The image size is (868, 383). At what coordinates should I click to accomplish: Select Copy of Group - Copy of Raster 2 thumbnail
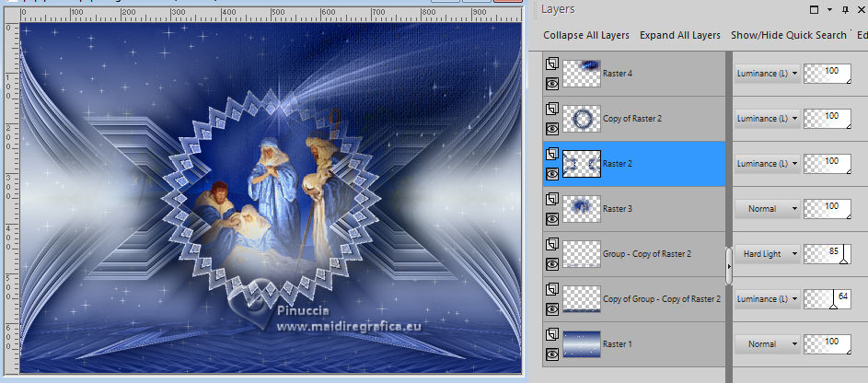pyautogui.click(x=582, y=299)
